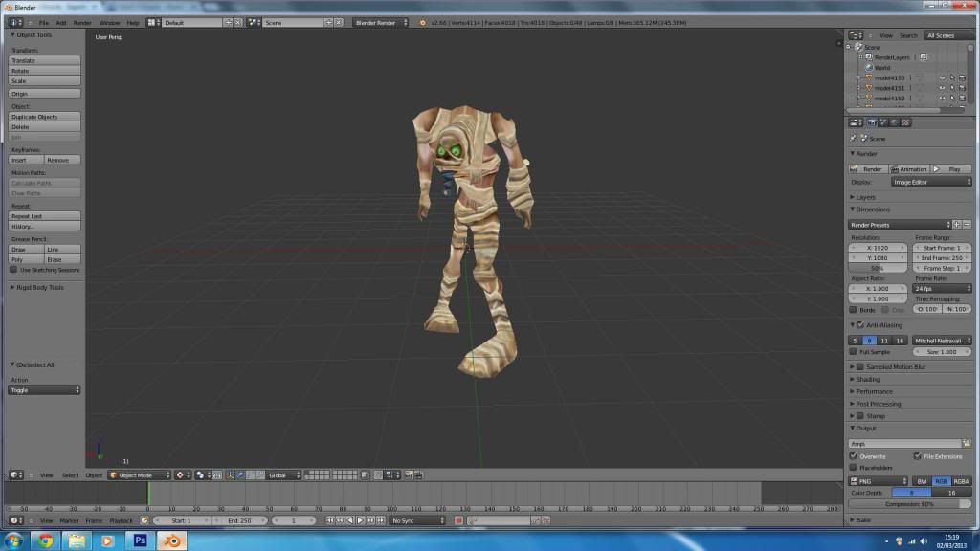Enable Sampled Motion Blur checkbox
The image size is (980, 551).
[x=860, y=366]
